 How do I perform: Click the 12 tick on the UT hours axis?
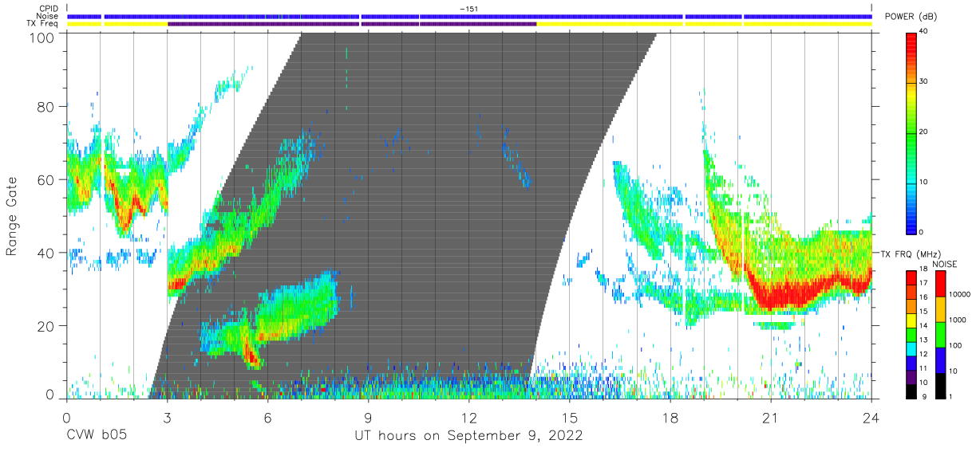tap(468, 418)
